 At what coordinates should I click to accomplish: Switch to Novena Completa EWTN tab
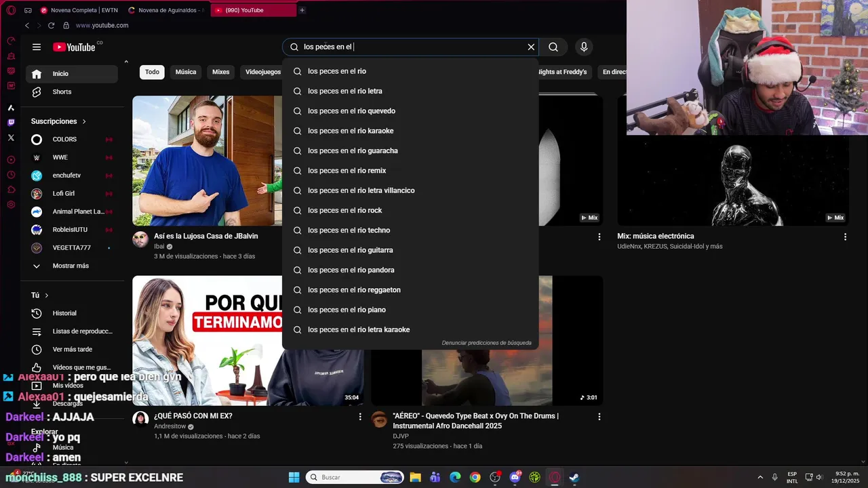79,10
